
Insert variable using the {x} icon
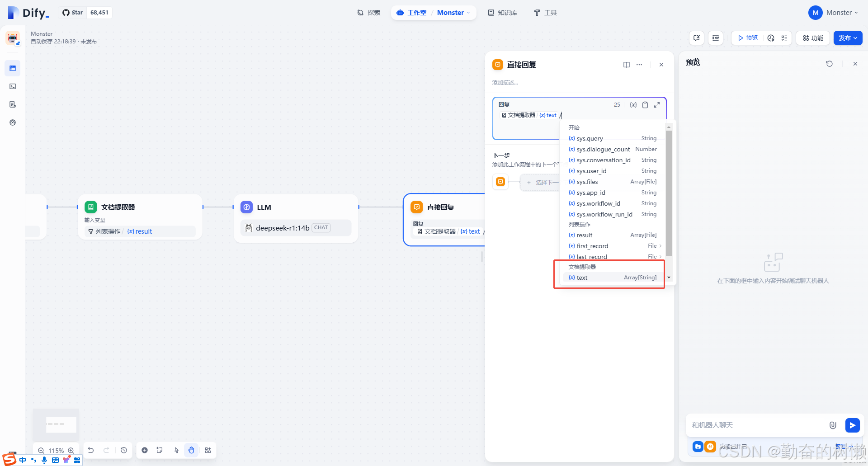coord(633,105)
